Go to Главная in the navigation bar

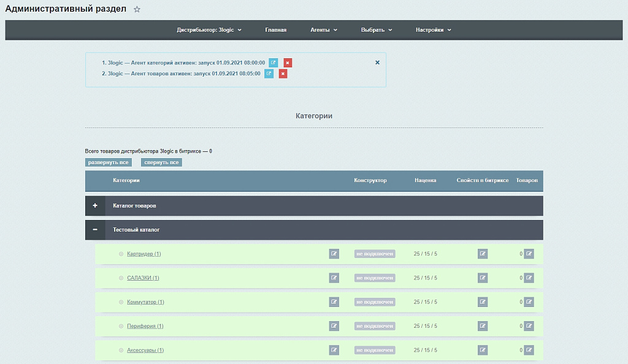tap(275, 30)
